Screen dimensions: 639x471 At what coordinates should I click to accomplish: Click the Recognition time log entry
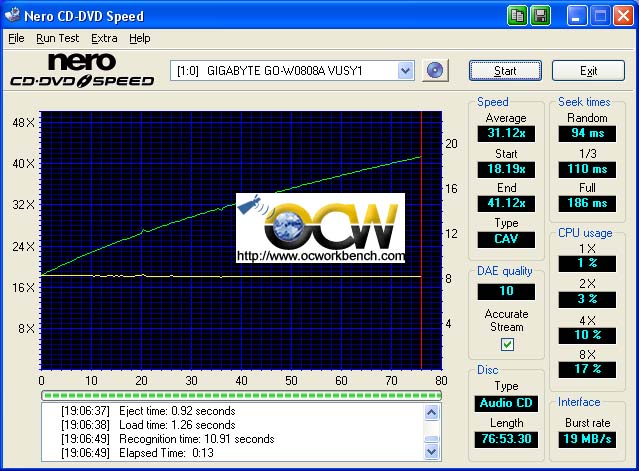pyautogui.click(x=167, y=439)
